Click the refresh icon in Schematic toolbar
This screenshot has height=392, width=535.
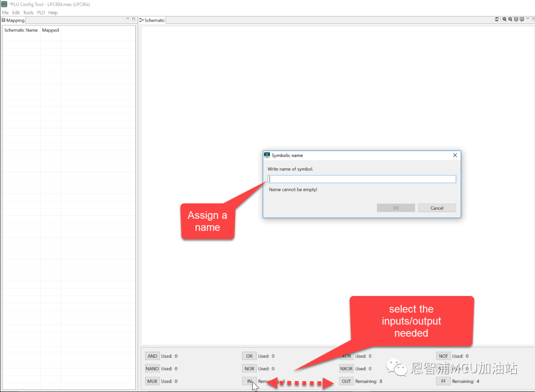click(x=497, y=19)
